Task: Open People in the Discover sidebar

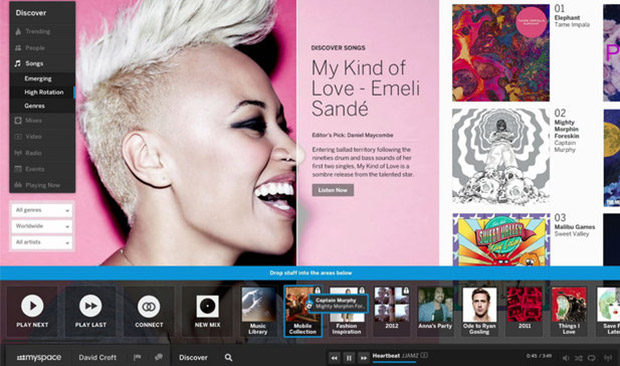Action: pos(42,48)
